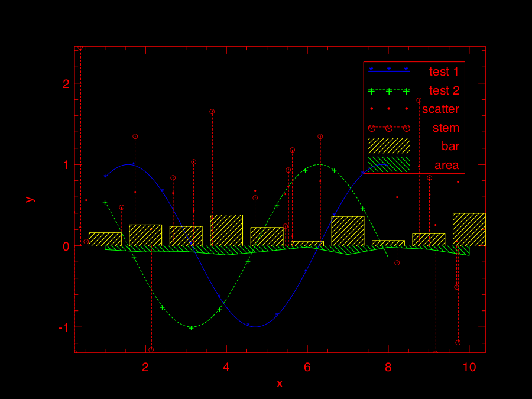Click the rightmost yellow hatched bar

(x=469, y=229)
